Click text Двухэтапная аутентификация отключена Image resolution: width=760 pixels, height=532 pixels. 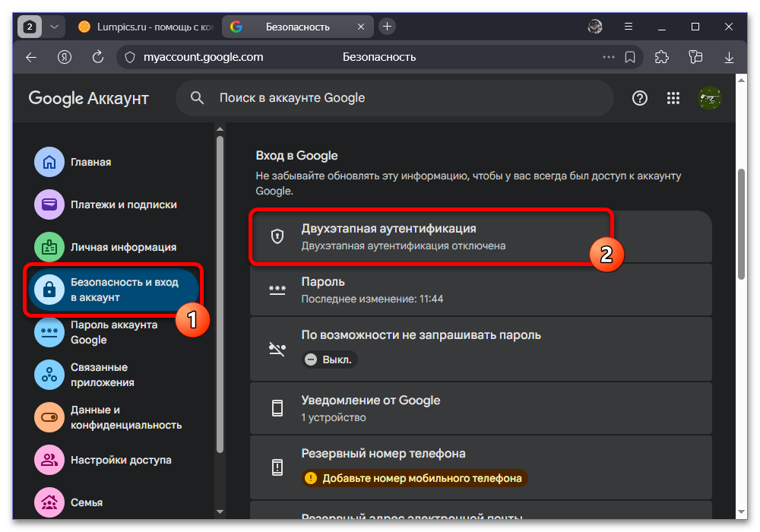click(x=404, y=245)
